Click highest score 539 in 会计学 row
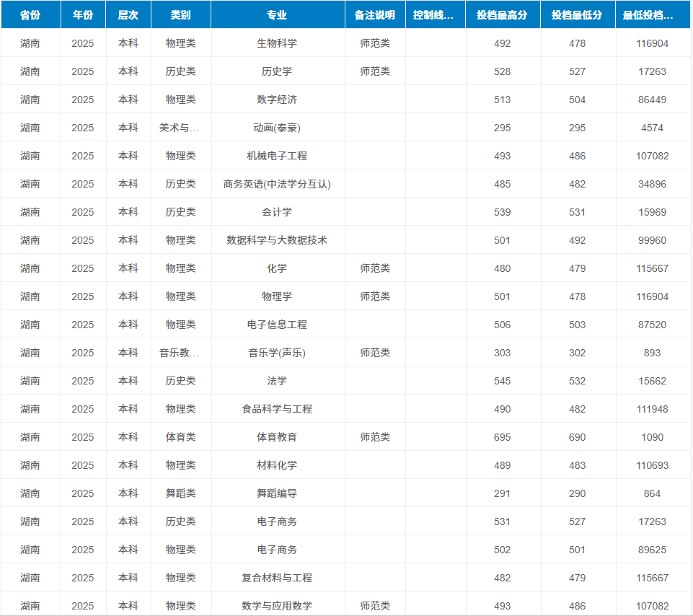This screenshot has height=616, width=693. point(503,212)
